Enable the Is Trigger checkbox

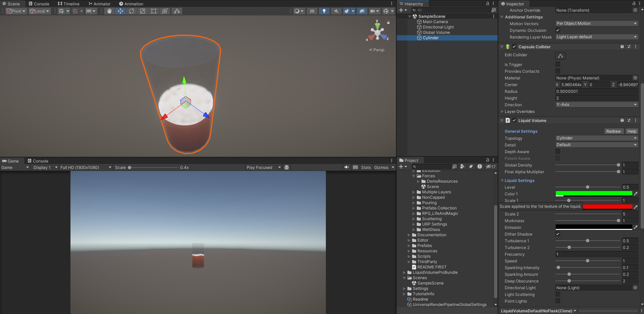point(557,64)
